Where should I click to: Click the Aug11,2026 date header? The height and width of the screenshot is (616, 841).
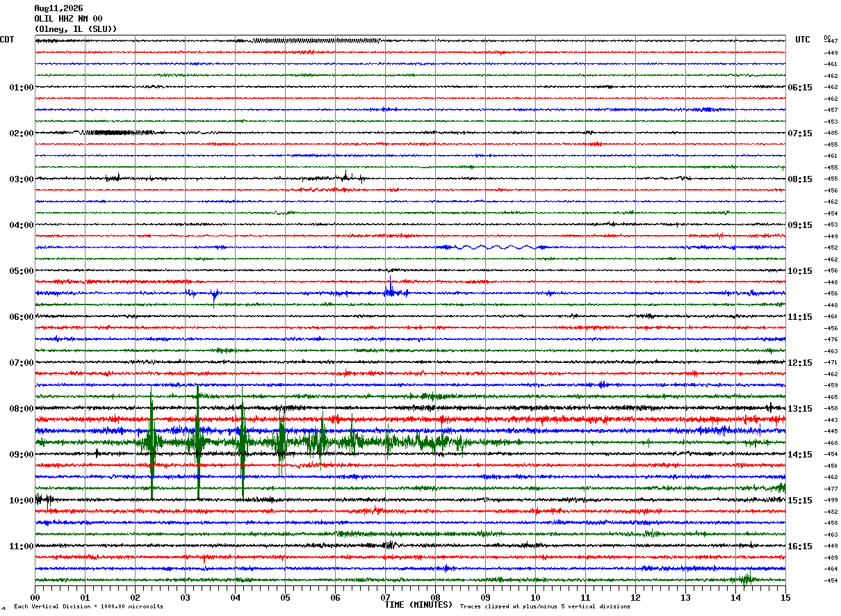[x=58, y=8]
